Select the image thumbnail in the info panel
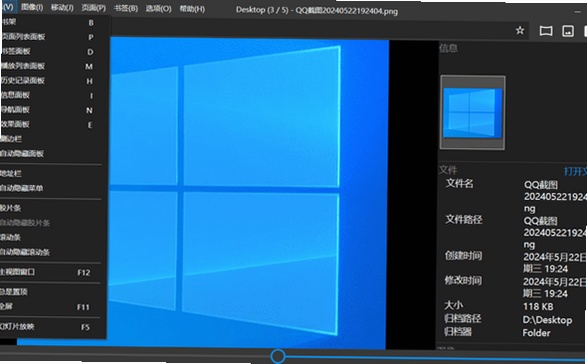 point(472,112)
